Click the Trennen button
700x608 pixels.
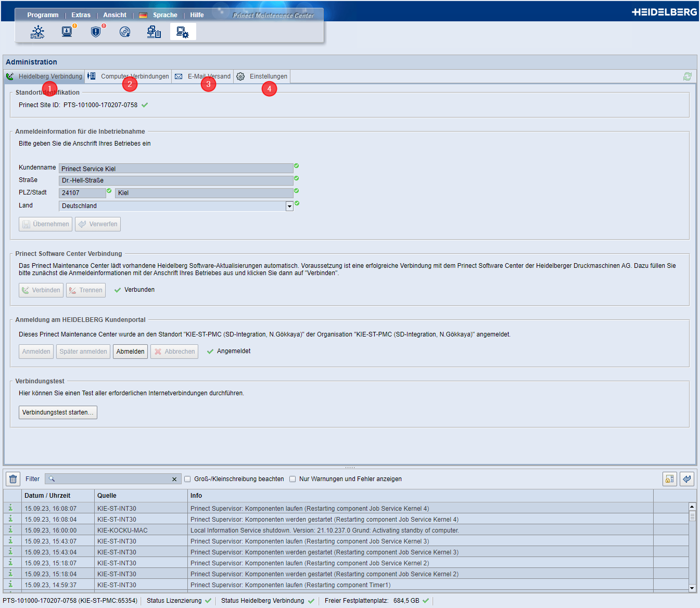[x=86, y=290]
